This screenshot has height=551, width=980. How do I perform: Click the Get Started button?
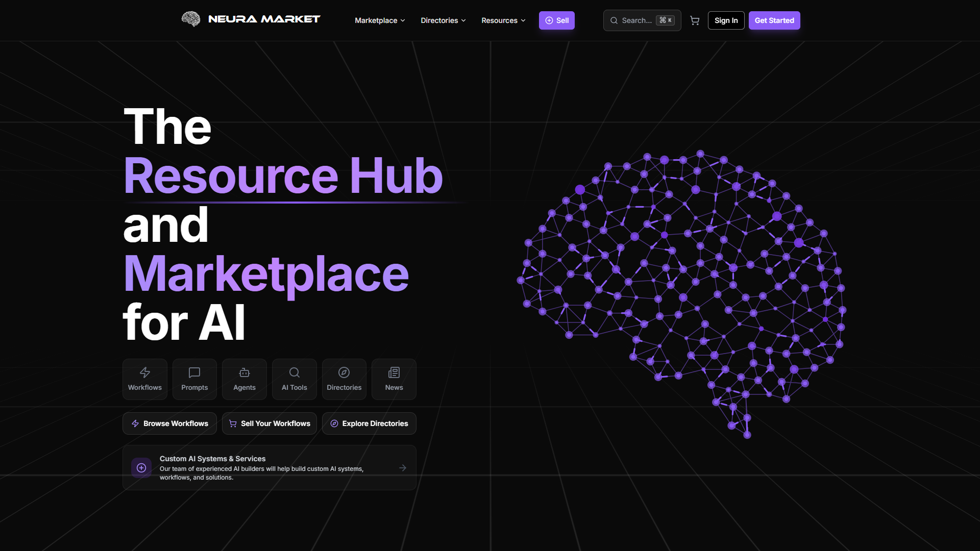click(x=774, y=20)
